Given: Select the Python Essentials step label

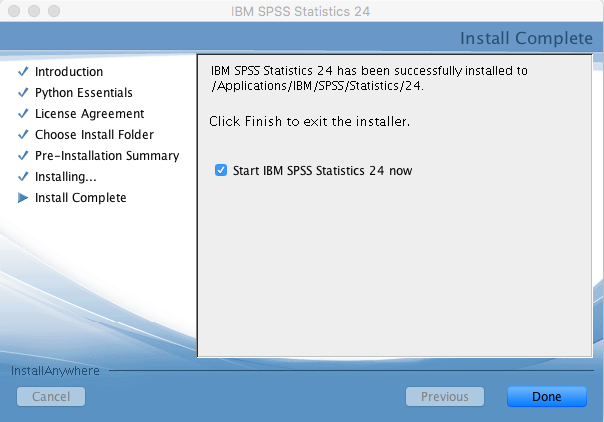Looking at the screenshot, I should coord(84,93).
